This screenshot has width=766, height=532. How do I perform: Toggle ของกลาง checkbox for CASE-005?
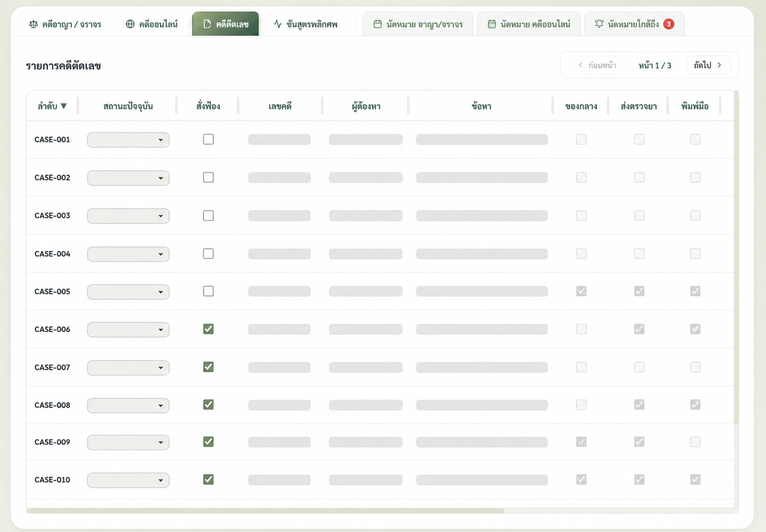(581, 291)
